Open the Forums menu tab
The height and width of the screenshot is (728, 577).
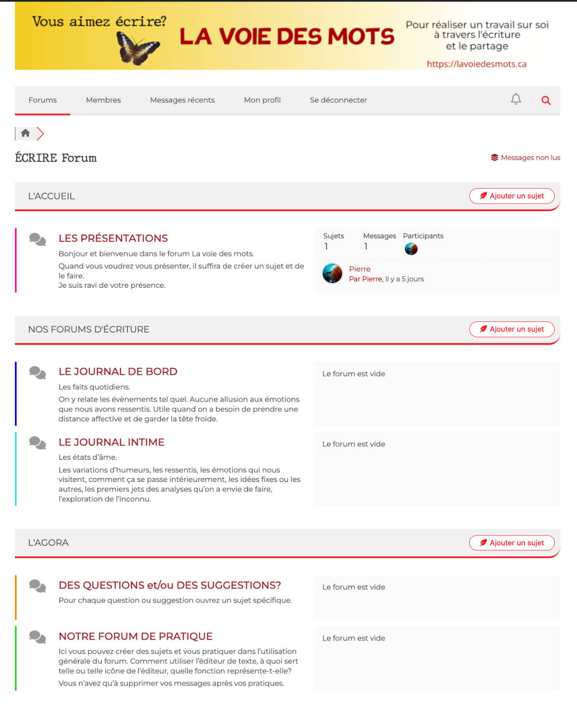[x=42, y=100]
